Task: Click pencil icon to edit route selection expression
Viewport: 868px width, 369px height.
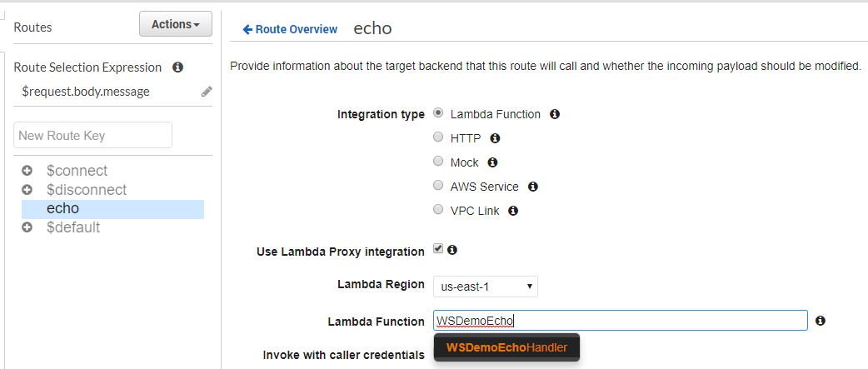Action: coord(207,92)
